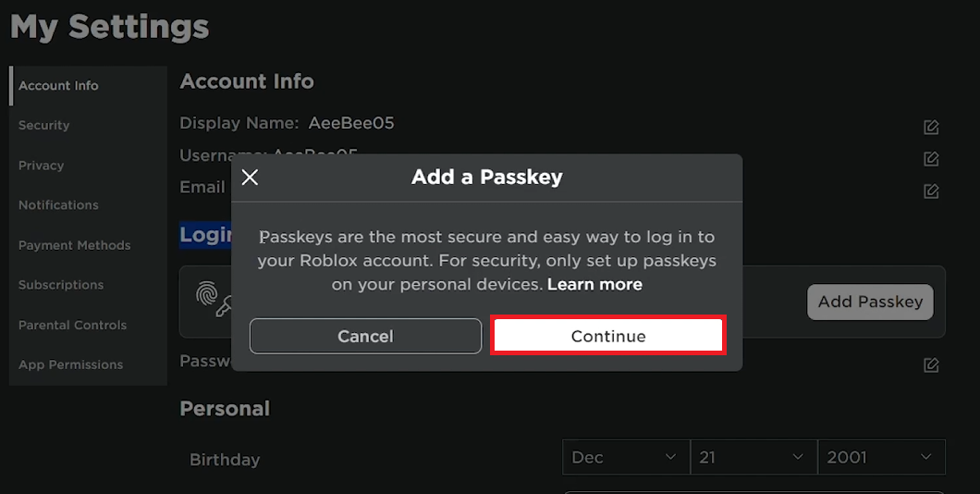
Task: Open the birthday year dropdown
Action: tap(880, 457)
